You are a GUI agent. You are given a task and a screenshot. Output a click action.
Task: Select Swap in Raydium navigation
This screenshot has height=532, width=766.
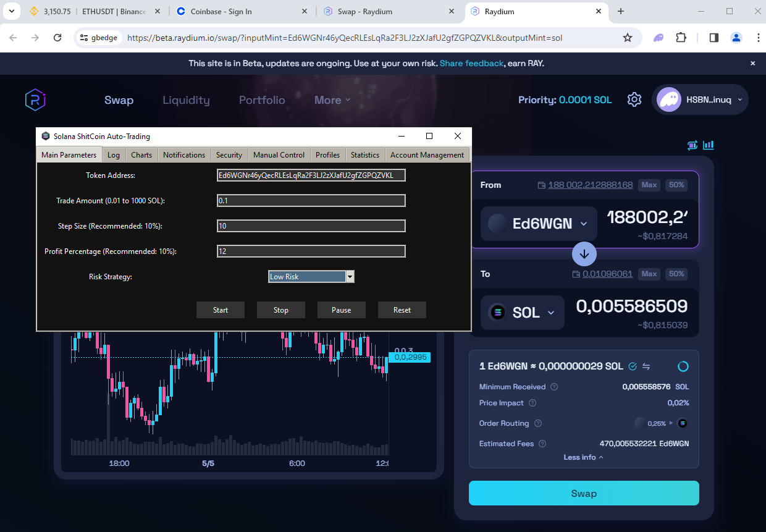(119, 100)
